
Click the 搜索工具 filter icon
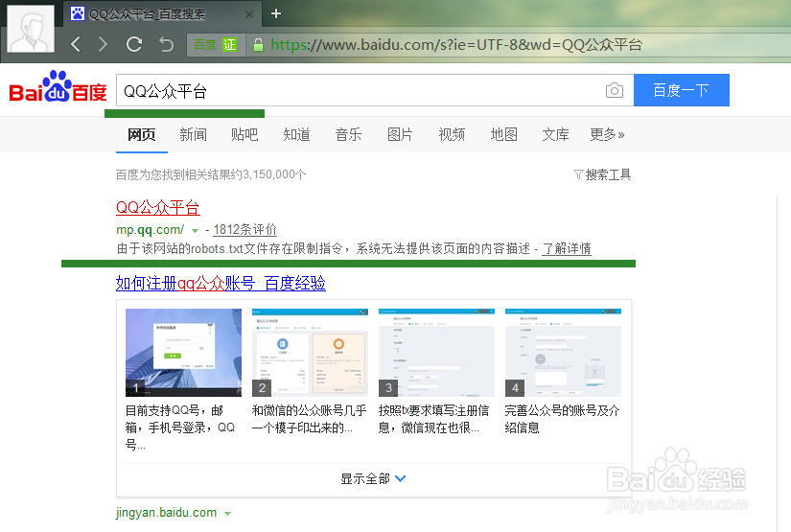coord(577,174)
